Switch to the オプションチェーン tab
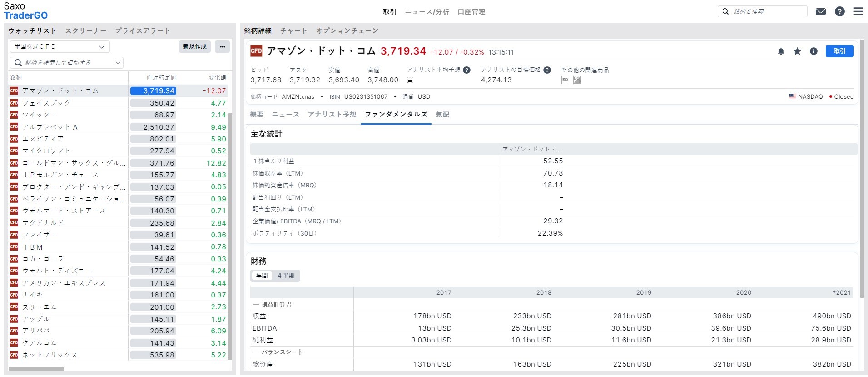The width and height of the screenshot is (868, 377). click(x=347, y=31)
